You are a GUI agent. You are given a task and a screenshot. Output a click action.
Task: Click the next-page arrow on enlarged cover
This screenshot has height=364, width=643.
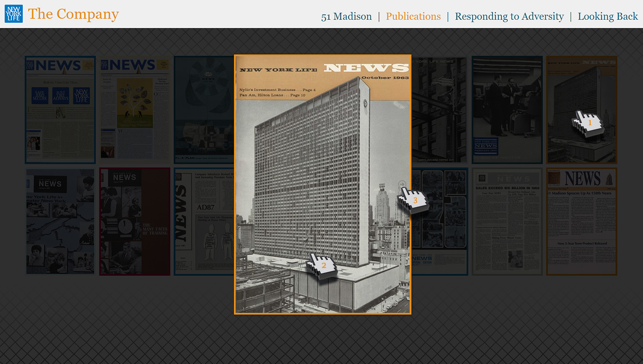pyautogui.click(x=402, y=184)
